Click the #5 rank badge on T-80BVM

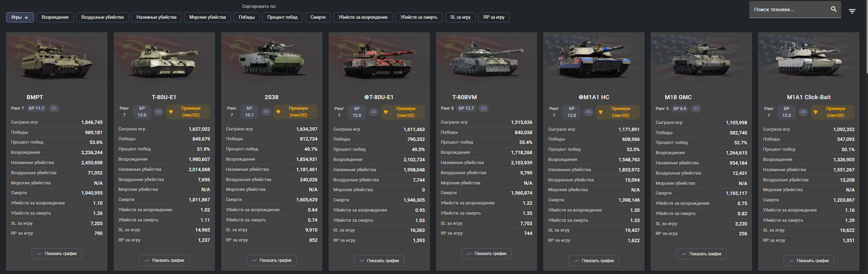click(484, 108)
